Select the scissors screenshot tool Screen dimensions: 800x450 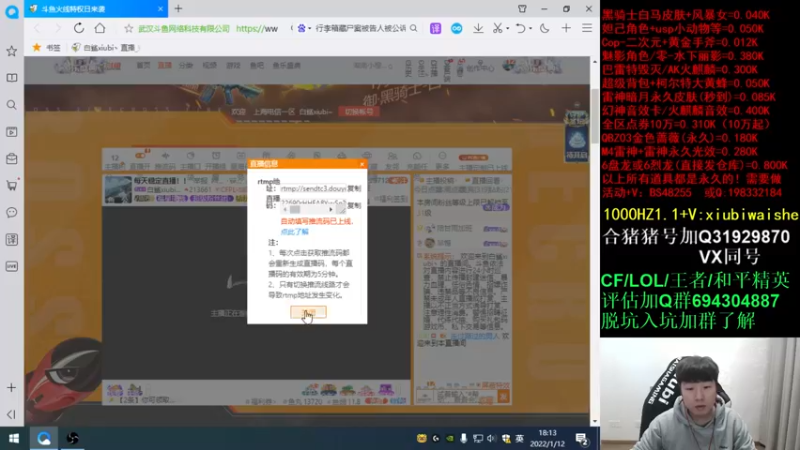point(497,29)
